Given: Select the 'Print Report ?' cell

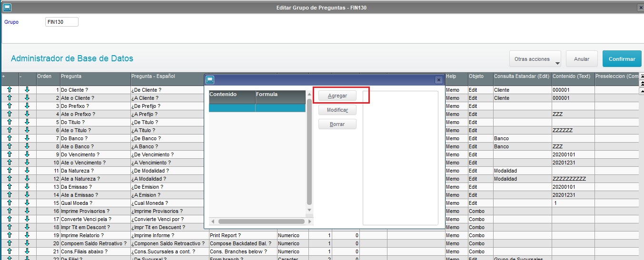Looking at the screenshot, I should pos(243,235).
